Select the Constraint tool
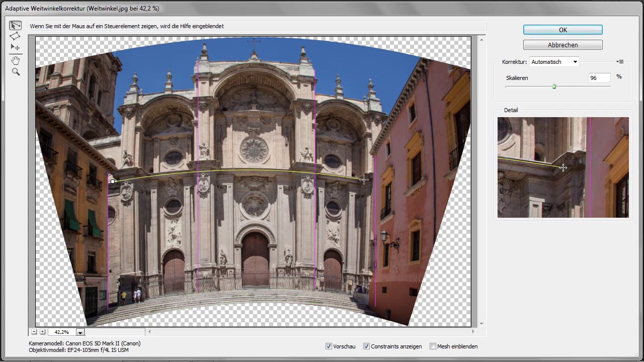This screenshot has width=644, height=362. pyautogui.click(x=15, y=25)
